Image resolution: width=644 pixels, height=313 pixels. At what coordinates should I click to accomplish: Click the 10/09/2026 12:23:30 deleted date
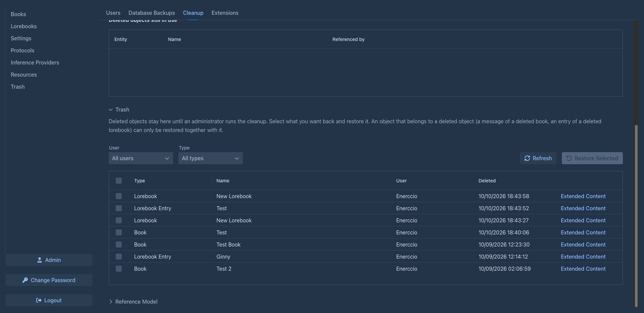coord(504,244)
